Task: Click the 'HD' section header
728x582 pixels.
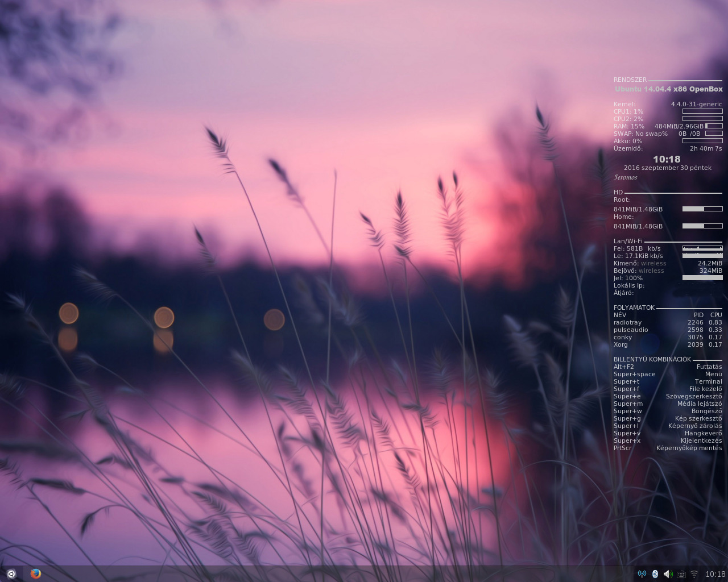Action: (618, 193)
